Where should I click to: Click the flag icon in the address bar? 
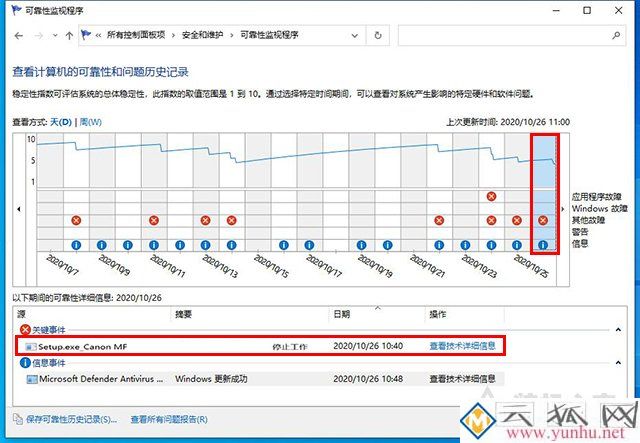86,35
